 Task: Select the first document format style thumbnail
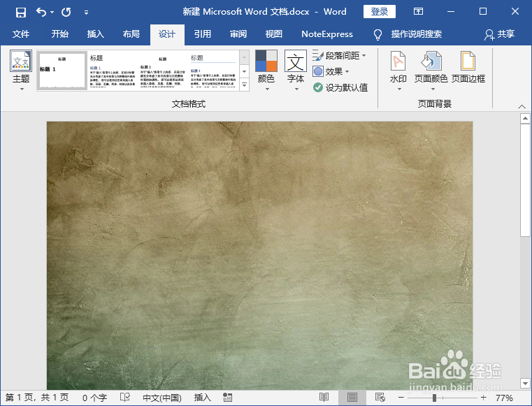coord(62,70)
